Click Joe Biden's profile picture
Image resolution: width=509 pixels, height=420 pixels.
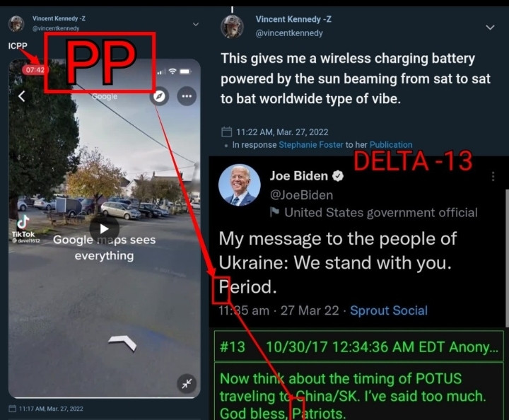click(240, 185)
